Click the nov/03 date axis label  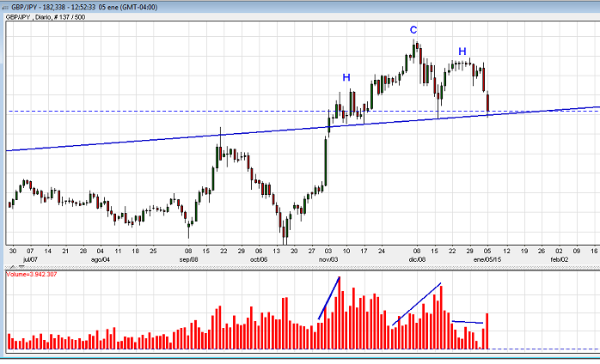[x=329, y=258]
